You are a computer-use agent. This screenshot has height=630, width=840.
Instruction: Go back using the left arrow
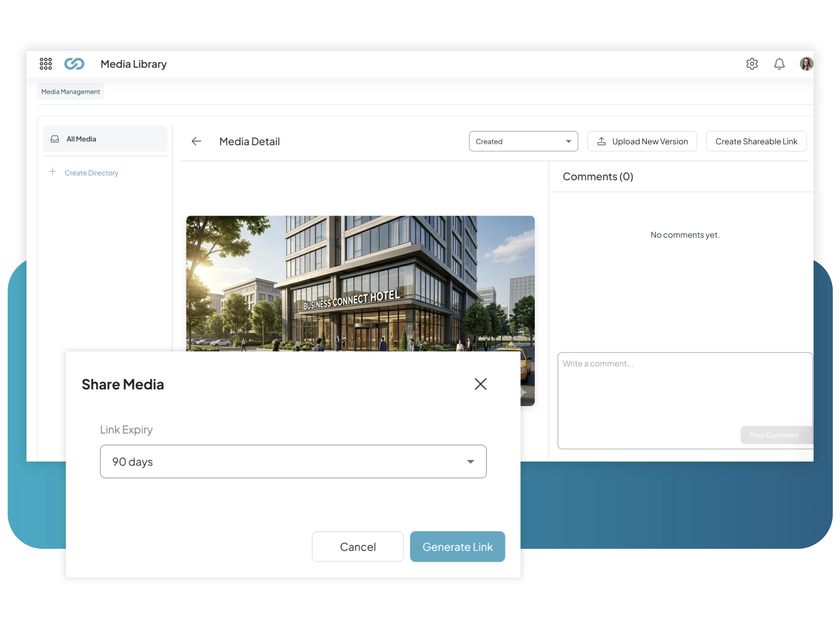coord(196,141)
